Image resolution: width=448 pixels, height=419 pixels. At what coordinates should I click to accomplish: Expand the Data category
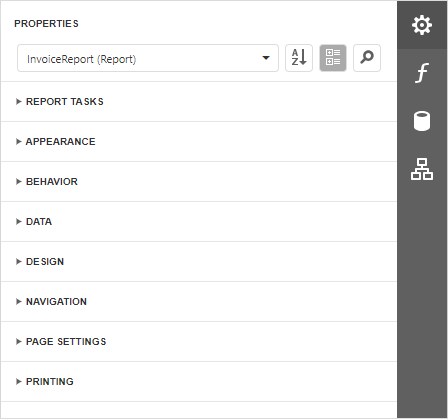[x=199, y=222]
